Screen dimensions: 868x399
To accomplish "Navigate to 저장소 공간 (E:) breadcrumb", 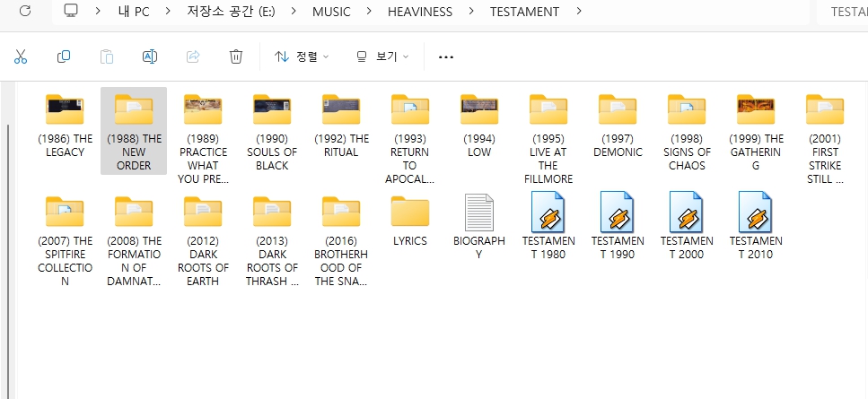I will coord(232,12).
